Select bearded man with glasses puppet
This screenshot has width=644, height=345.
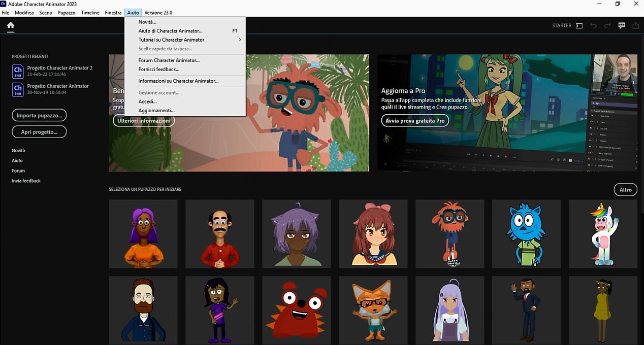(143, 310)
